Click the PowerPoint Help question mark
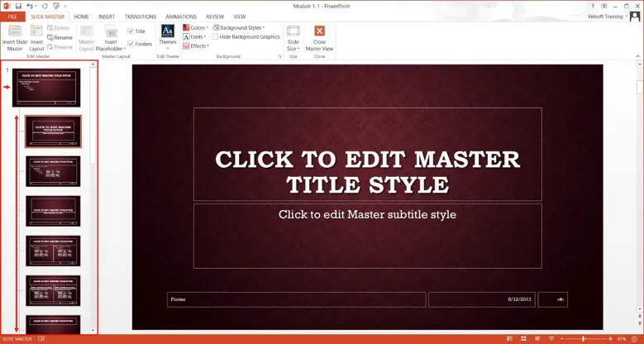This screenshot has width=644, height=344. pyautogui.click(x=592, y=6)
